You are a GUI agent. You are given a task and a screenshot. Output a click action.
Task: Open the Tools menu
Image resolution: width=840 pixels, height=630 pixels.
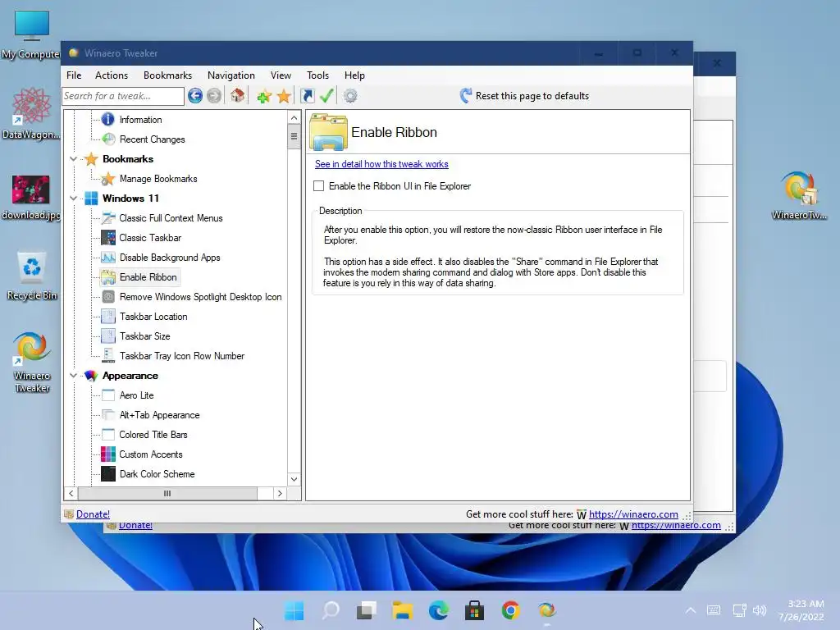coord(317,75)
